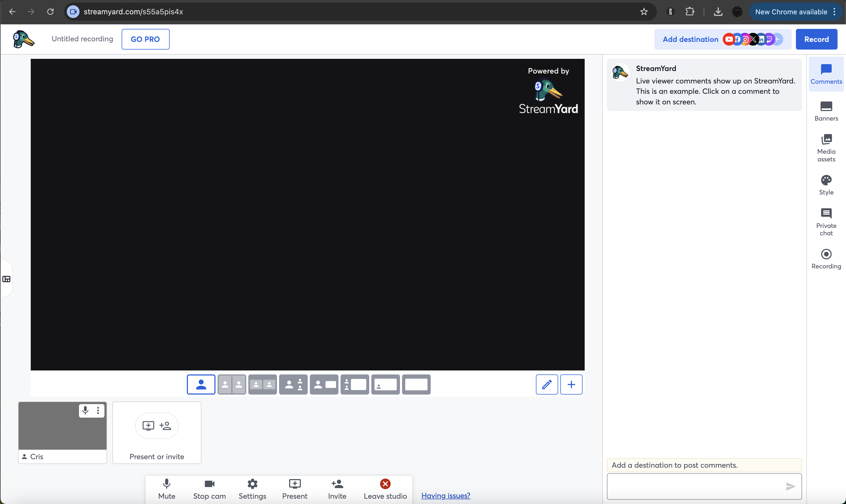Open the Private chat panel
The height and width of the screenshot is (504, 846).
tap(826, 222)
